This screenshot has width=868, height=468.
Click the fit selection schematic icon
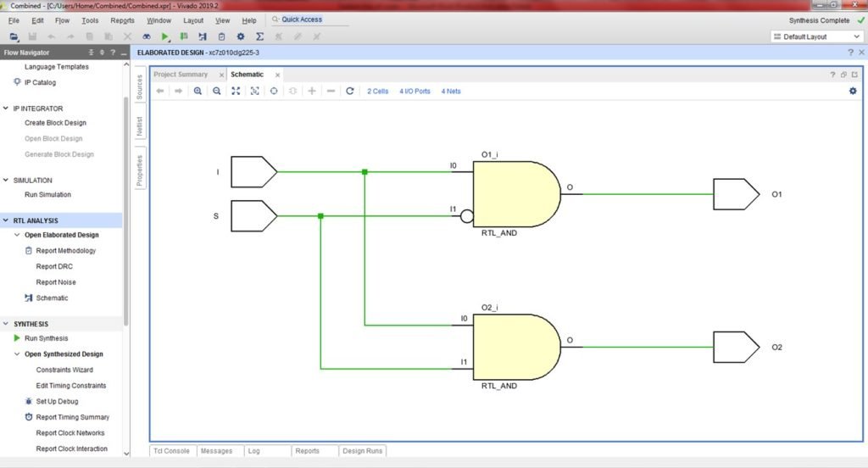254,91
